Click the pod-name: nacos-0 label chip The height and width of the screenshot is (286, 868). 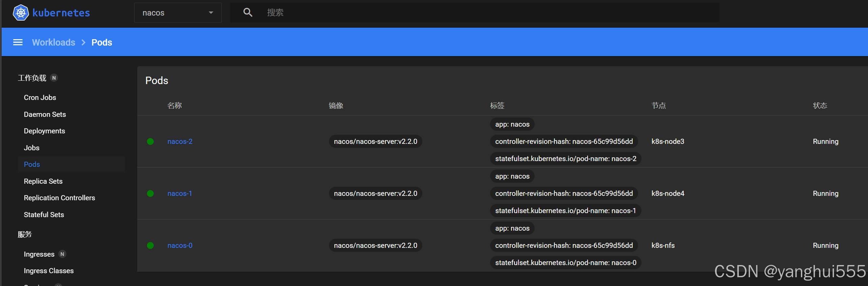566,263
